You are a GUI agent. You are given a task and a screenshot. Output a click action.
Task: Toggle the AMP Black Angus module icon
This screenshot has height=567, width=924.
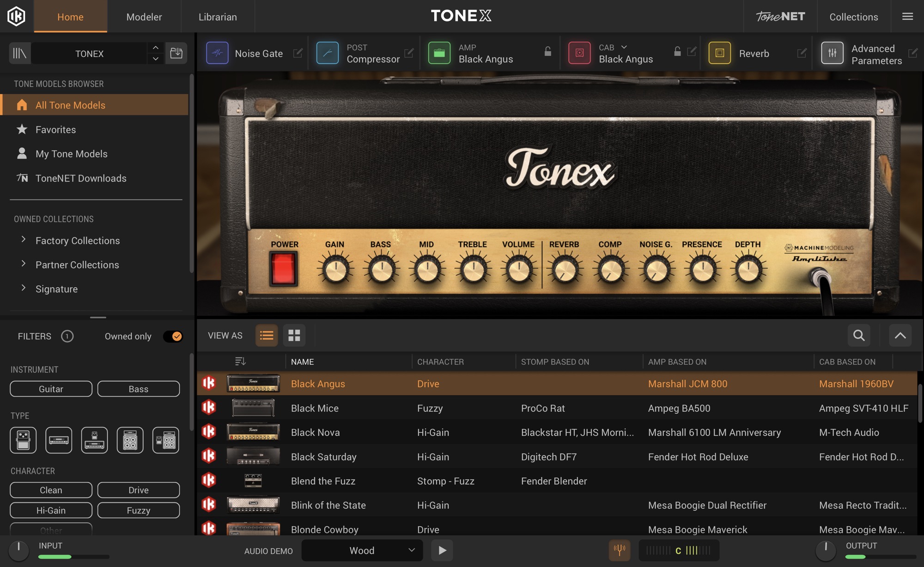click(439, 53)
